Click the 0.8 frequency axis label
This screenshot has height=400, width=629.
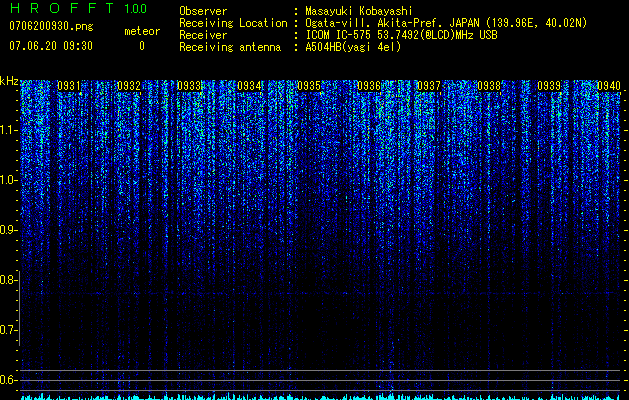tap(9, 280)
